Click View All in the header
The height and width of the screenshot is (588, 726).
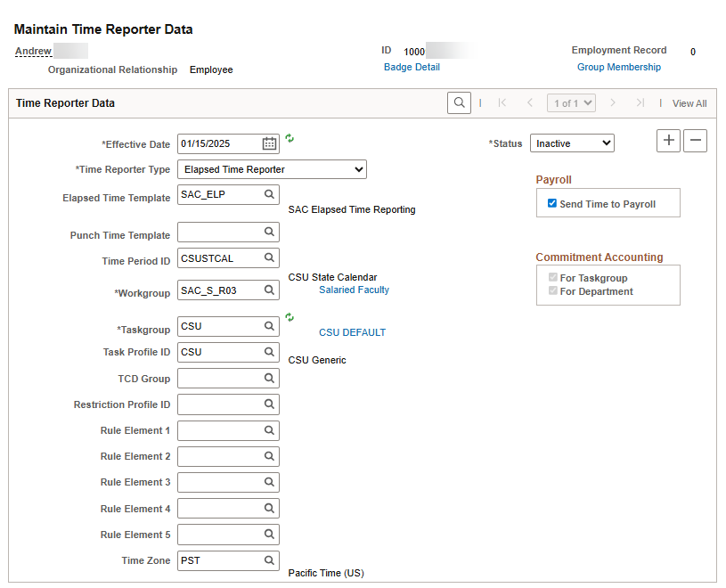pos(689,103)
